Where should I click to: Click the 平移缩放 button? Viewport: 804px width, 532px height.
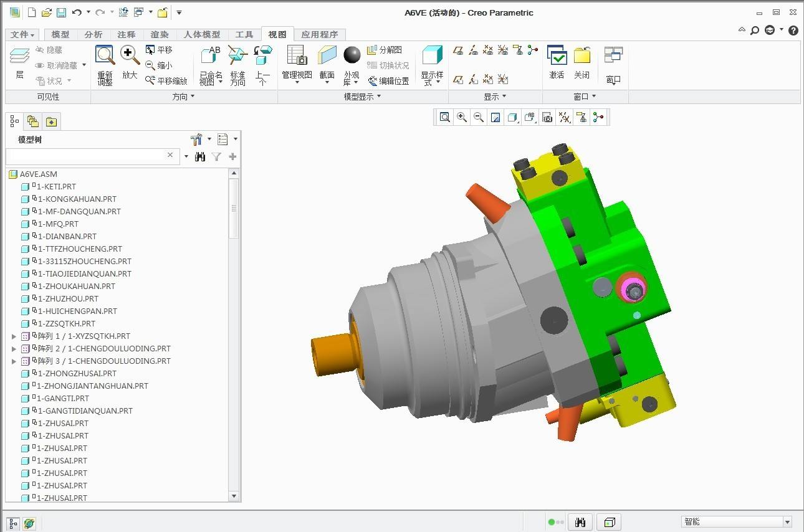(x=166, y=80)
